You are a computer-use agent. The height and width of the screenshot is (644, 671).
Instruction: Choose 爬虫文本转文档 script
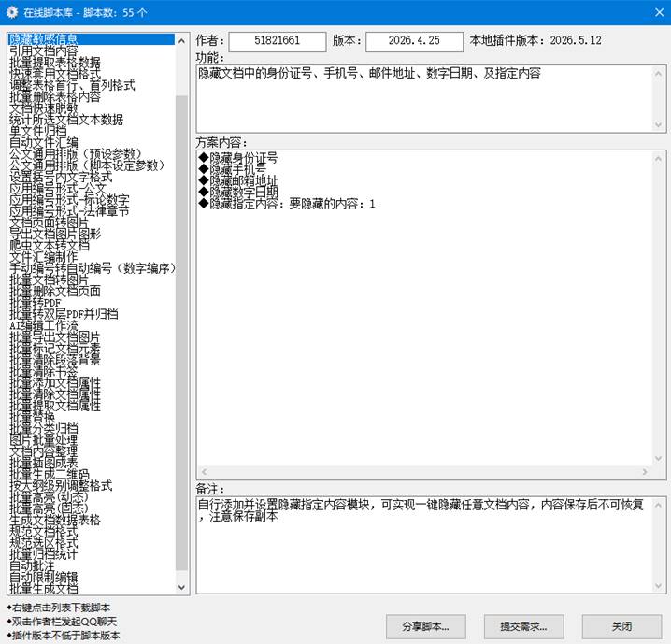pos(92,246)
